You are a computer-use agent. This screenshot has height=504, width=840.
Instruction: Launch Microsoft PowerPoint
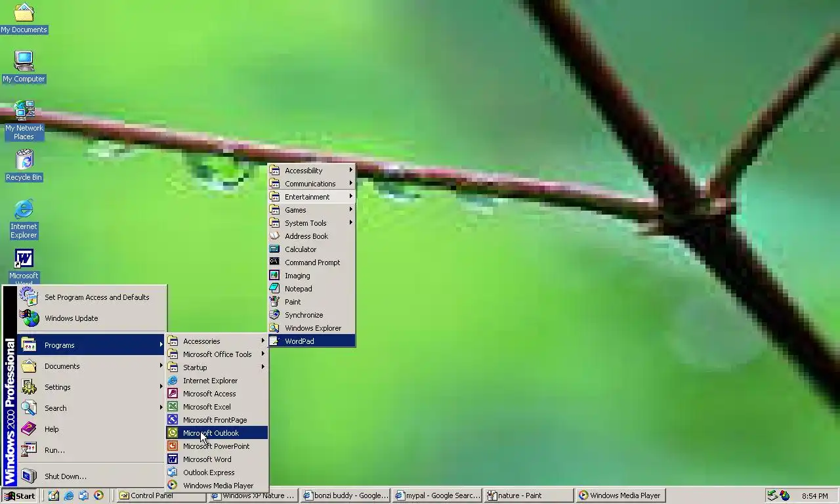click(x=217, y=446)
